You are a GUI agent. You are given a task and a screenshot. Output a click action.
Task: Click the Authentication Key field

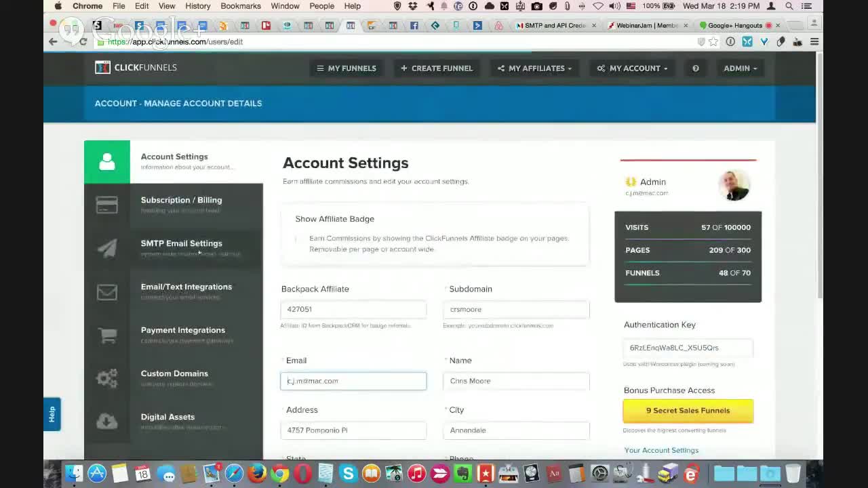(x=688, y=348)
